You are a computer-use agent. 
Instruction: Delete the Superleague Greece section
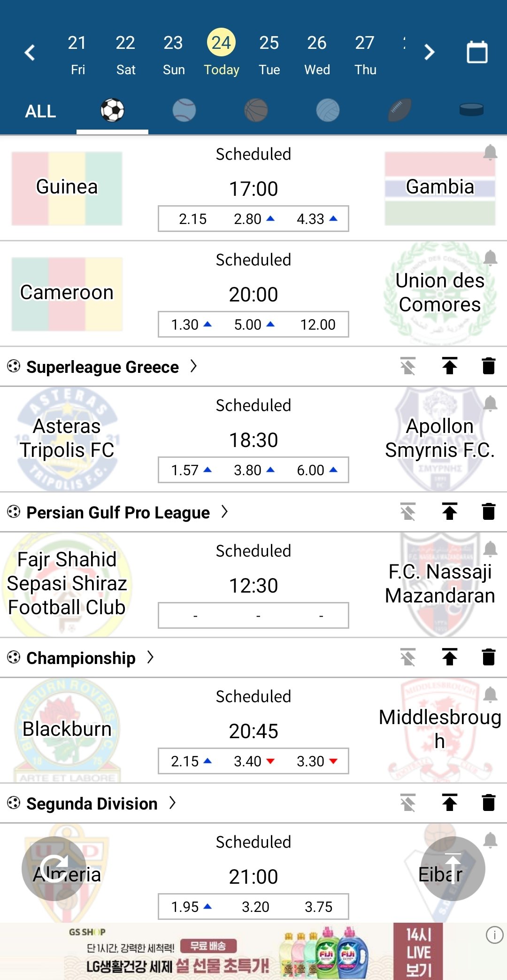coord(489,366)
